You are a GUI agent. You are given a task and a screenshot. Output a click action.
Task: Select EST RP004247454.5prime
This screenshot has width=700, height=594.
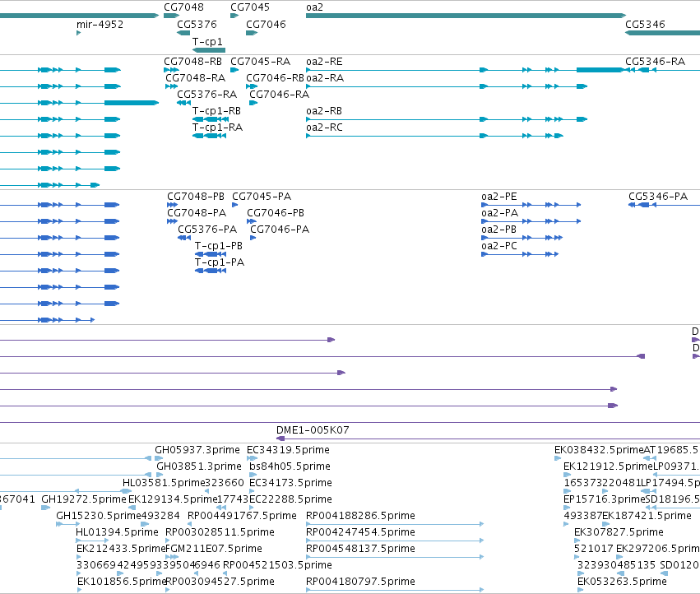tap(361, 532)
